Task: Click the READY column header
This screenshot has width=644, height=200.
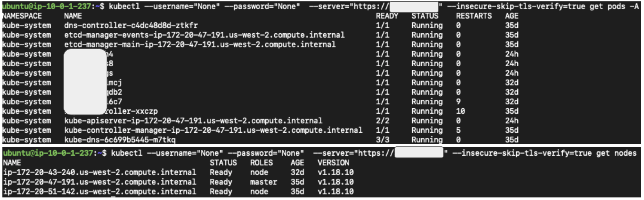Action: pos(387,16)
